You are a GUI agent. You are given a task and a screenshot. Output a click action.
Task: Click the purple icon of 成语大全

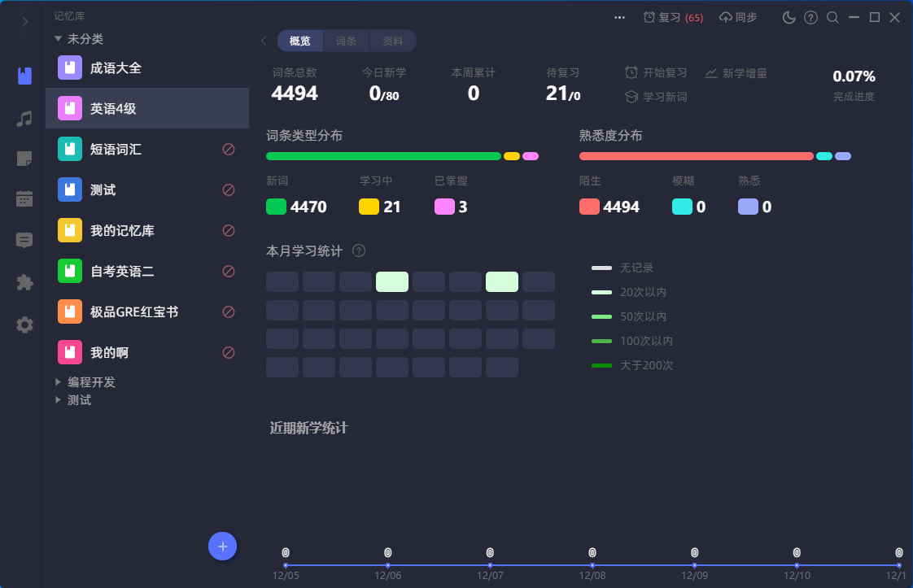pyautogui.click(x=70, y=68)
